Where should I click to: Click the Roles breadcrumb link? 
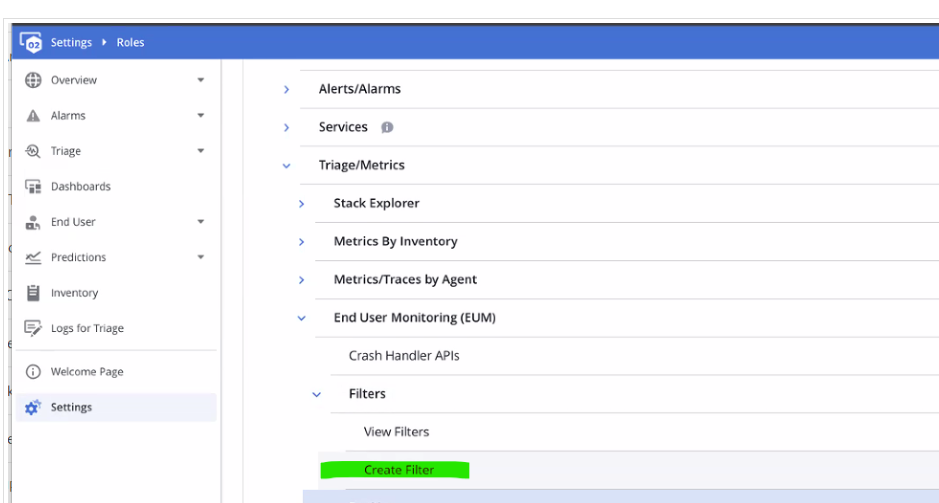130,43
